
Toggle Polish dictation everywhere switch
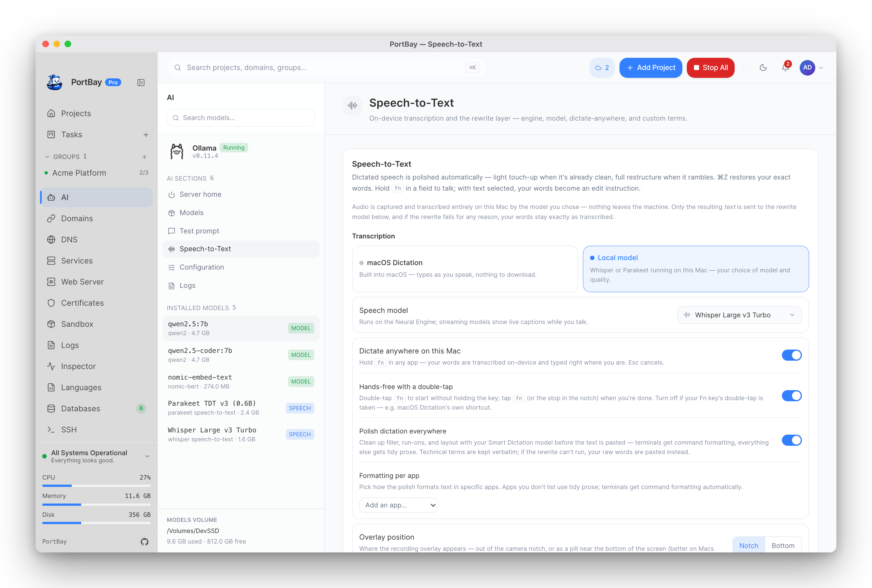click(792, 440)
